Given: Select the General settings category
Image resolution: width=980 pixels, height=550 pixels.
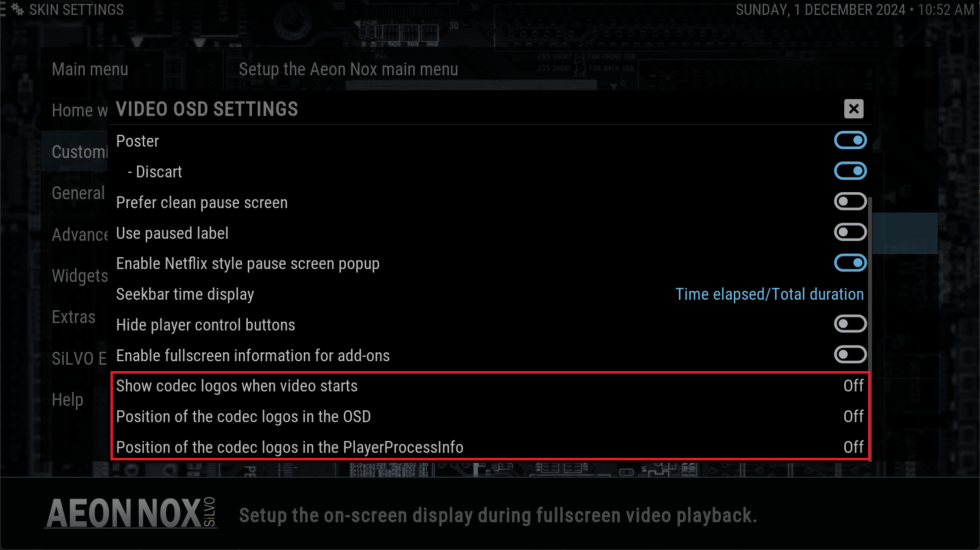Looking at the screenshot, I should tap(78, 193).
